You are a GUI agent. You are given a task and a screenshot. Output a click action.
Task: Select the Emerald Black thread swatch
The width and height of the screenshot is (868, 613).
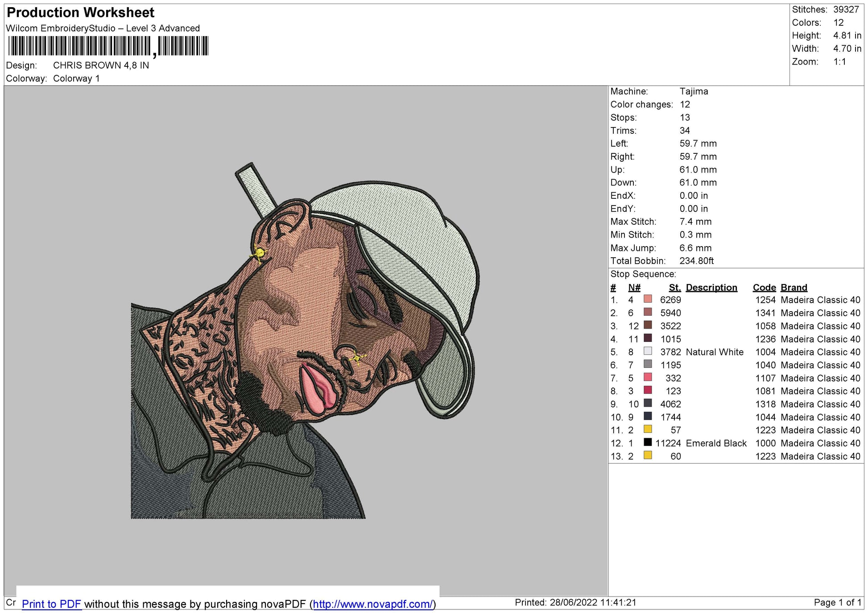(647, 443)
